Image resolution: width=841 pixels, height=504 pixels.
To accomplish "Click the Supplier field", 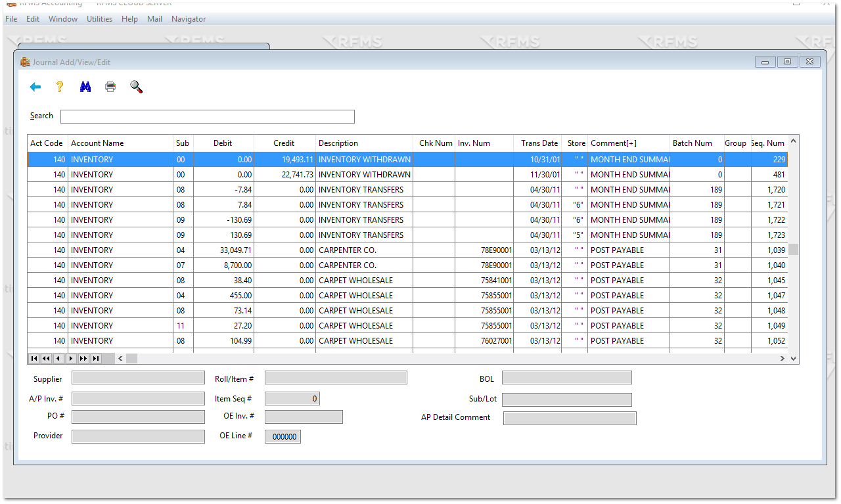I will click(x=138, y=378).
